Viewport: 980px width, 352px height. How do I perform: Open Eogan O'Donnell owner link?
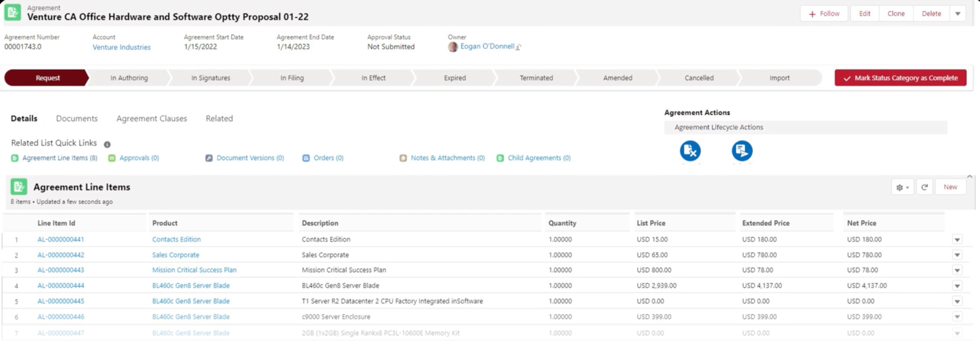[x=487, y=47]
